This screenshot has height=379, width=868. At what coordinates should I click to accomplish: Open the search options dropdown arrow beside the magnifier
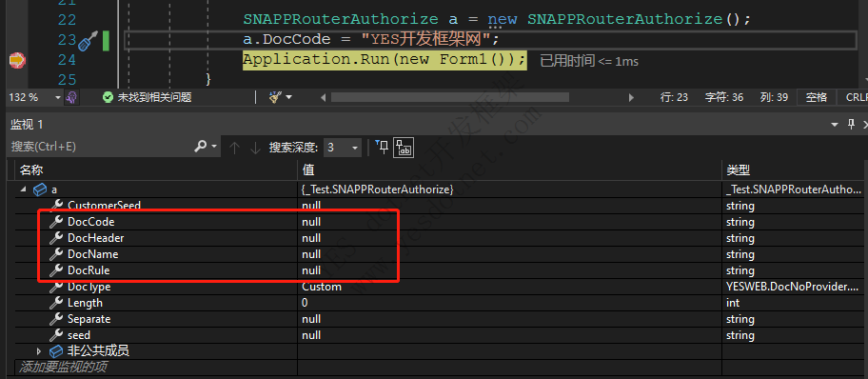point(214,147)
